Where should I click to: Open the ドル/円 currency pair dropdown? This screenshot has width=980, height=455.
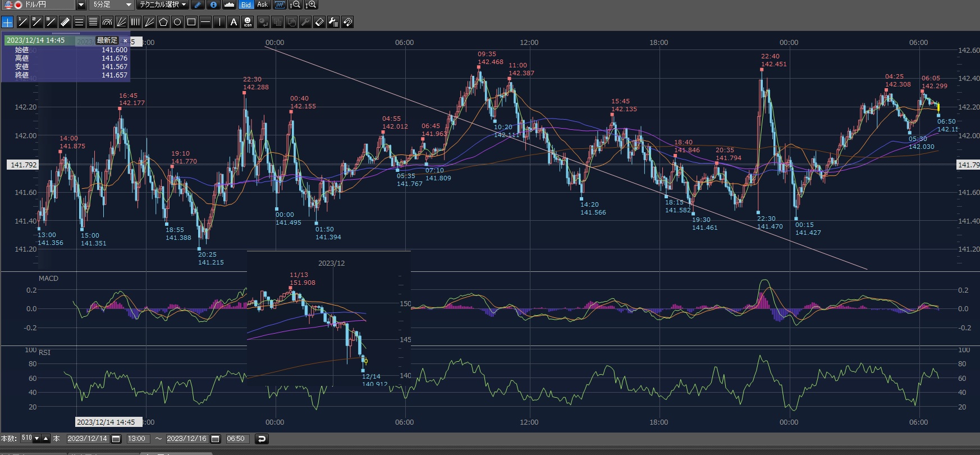pyautogui.click(x=81, y=4)
